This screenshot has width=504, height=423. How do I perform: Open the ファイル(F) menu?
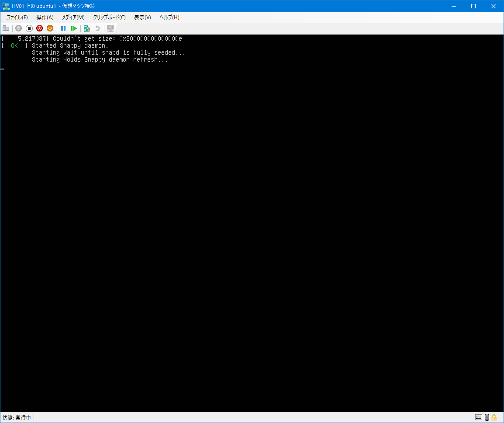pos(17,17)
